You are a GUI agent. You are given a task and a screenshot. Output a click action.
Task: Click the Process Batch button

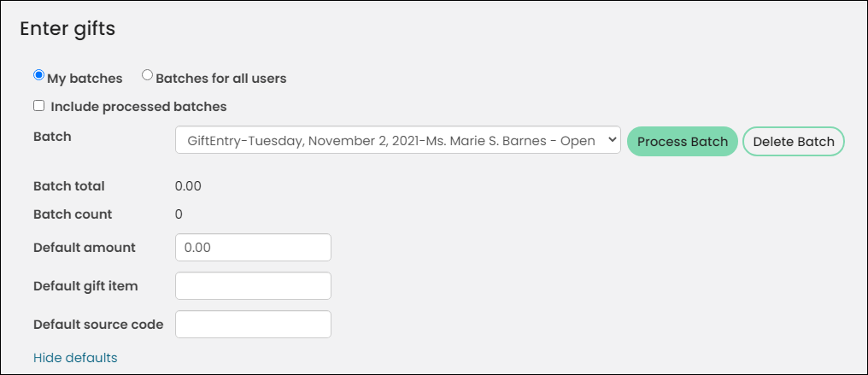click(x=683, y=142)
